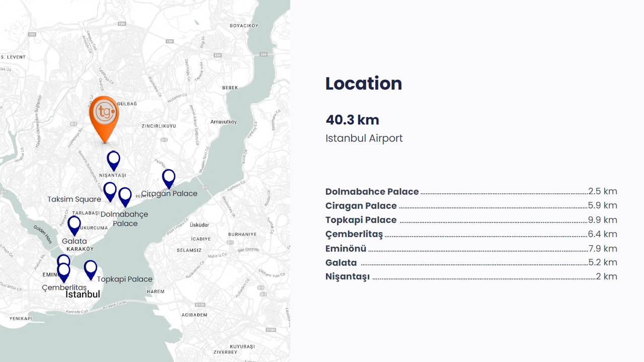Select the Dolmabahçe Palace map pin

(x=125, y=196)
